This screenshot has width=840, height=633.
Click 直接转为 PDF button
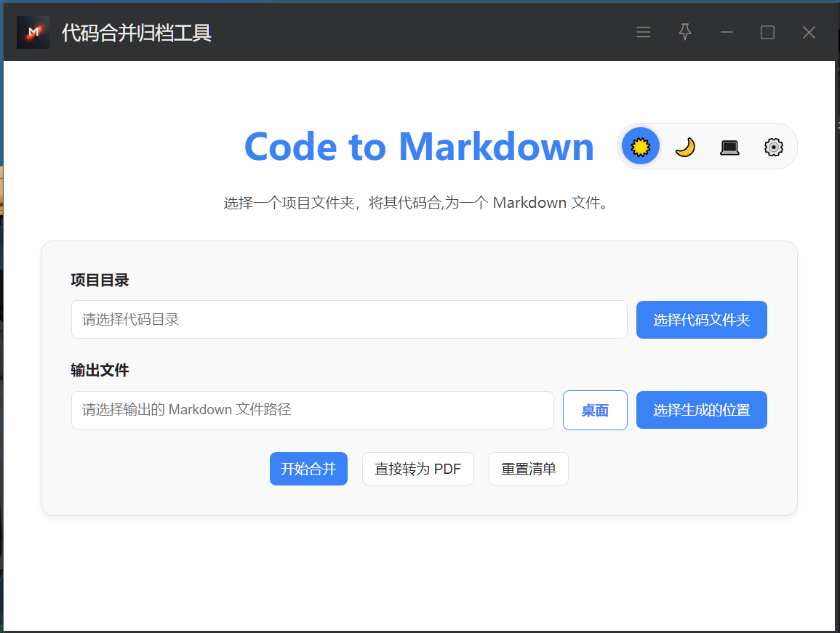pyautogui.click(x=418, y=469)
